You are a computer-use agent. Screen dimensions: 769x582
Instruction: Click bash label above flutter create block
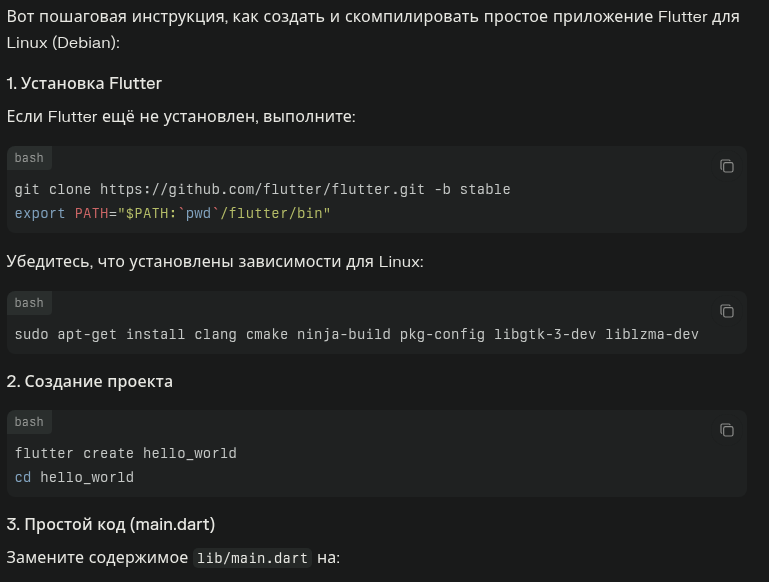pos(29,422)
